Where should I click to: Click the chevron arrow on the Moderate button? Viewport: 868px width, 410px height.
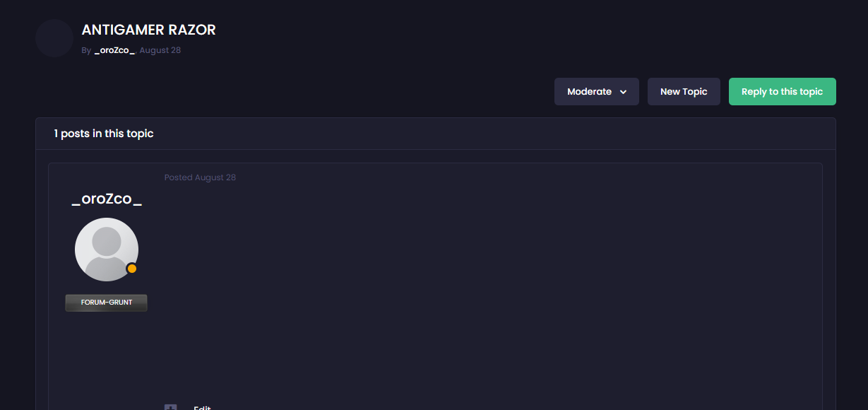[623, 92]
